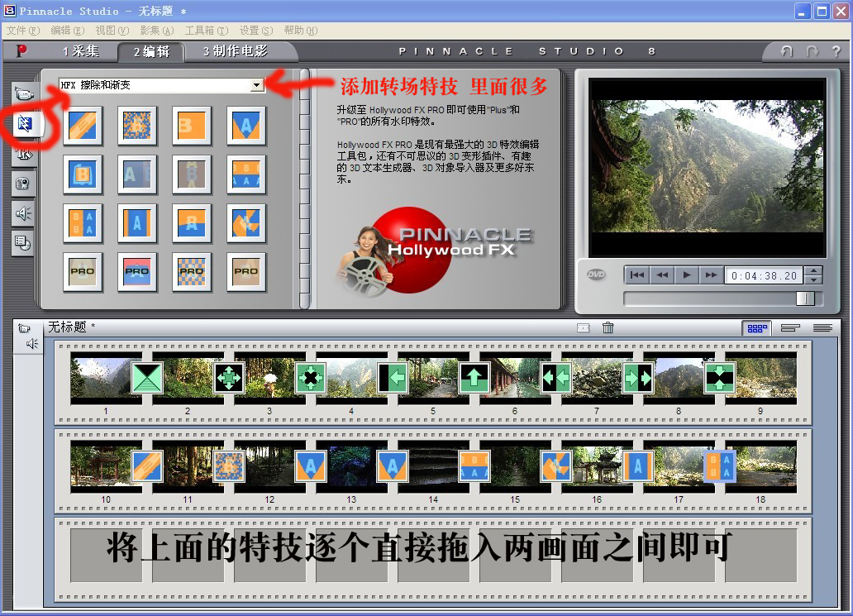Open the 视图 menu

tap(112, 31)
